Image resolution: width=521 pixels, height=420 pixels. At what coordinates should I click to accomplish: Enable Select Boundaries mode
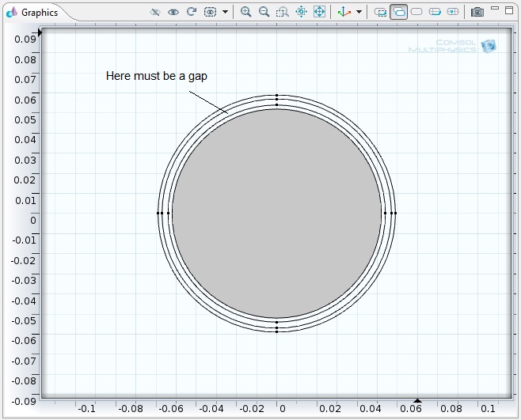[x=435, y=12]
